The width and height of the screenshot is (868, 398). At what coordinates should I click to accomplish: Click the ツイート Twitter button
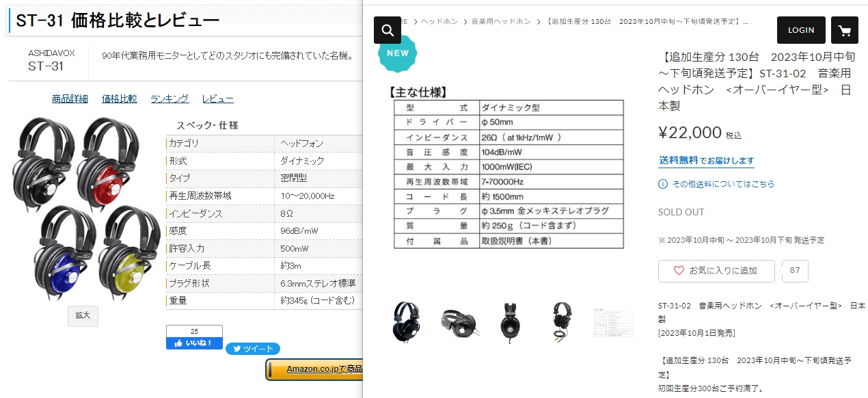tap(253, 349)
